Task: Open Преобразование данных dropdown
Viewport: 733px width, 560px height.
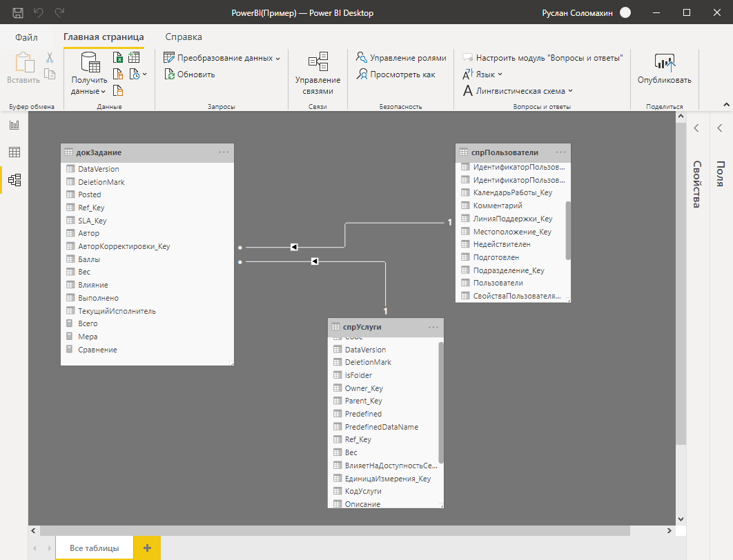Action: pyautogui.click(x=277, y=59)
